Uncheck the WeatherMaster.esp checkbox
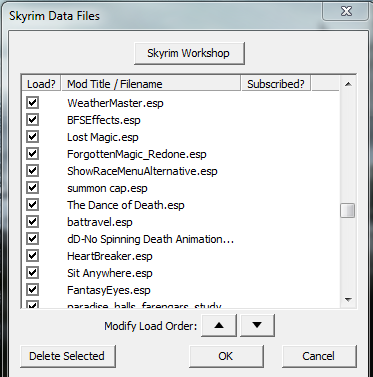 click(x=33, y=103)
